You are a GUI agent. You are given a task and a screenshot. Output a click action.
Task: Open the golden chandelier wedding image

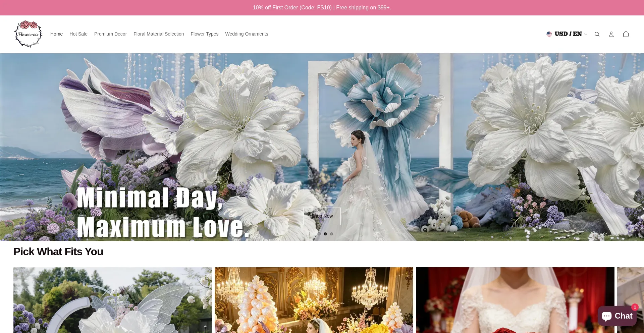314,300
